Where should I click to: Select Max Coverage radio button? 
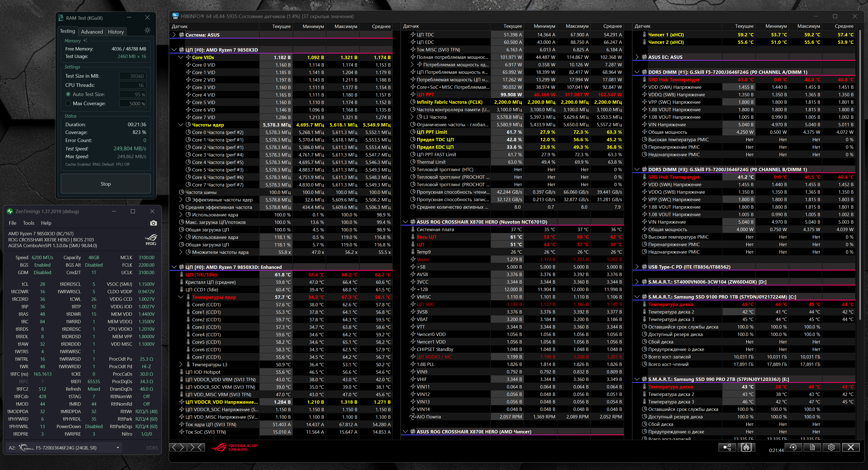tap(68, 103)
